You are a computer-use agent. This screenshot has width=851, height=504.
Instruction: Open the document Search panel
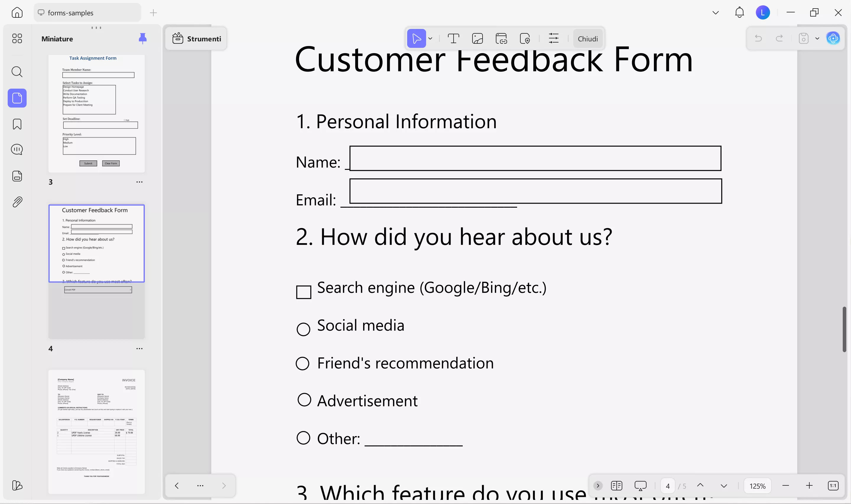tap(17, 72)
